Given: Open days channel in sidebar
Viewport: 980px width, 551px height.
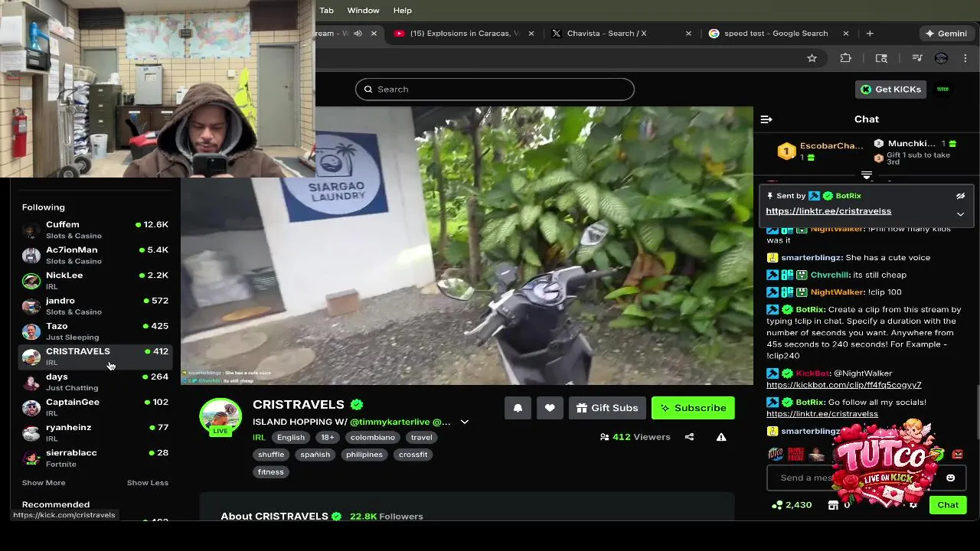Looking at the screenshot, I should click(x=95, y=381).
